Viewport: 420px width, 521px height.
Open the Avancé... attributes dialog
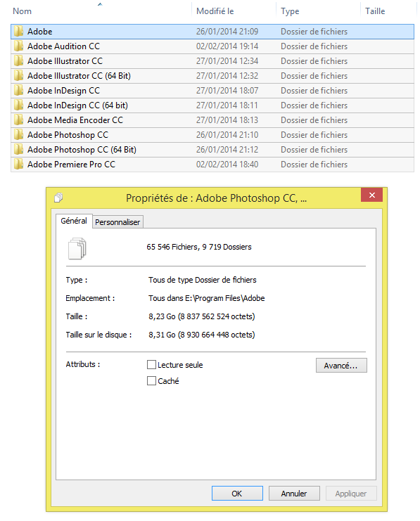point(341,366)
